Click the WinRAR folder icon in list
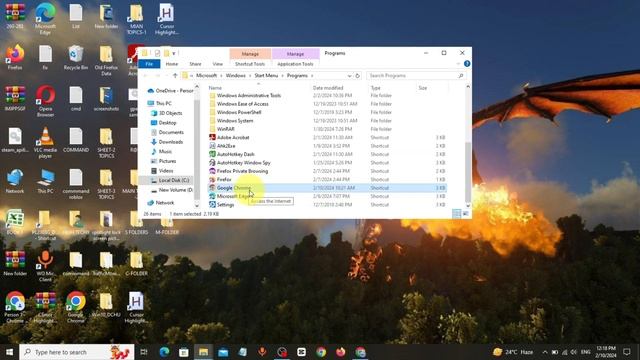The image size is (640, 360). 212,129
